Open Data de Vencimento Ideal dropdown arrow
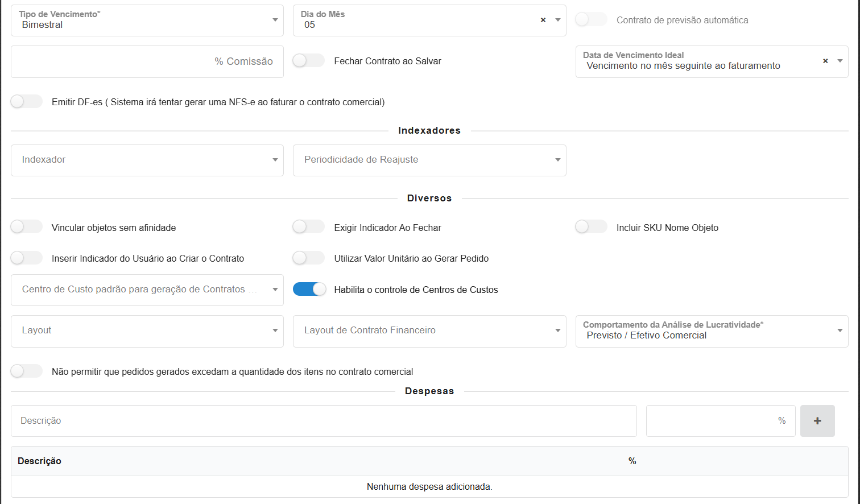860x504 pixels. coord(840,61)
